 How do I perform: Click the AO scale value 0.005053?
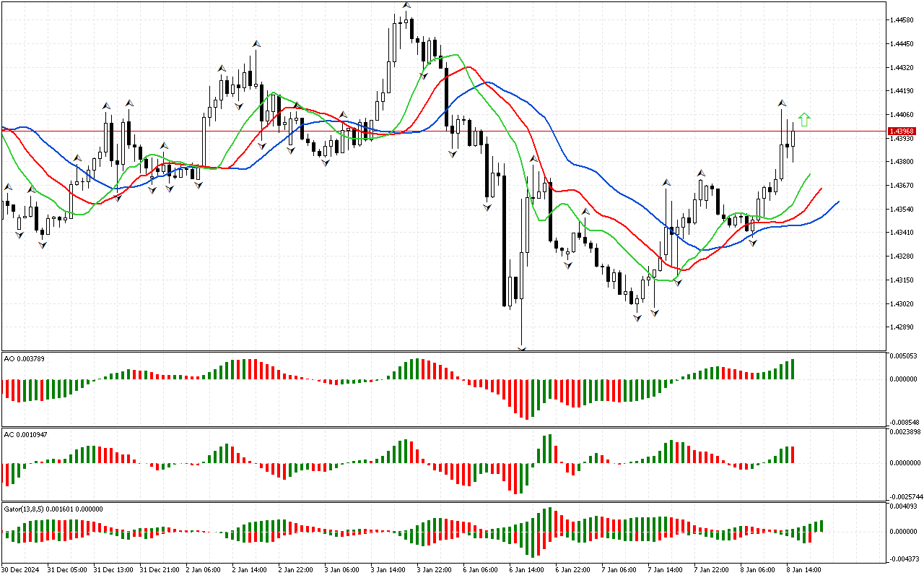904,356
